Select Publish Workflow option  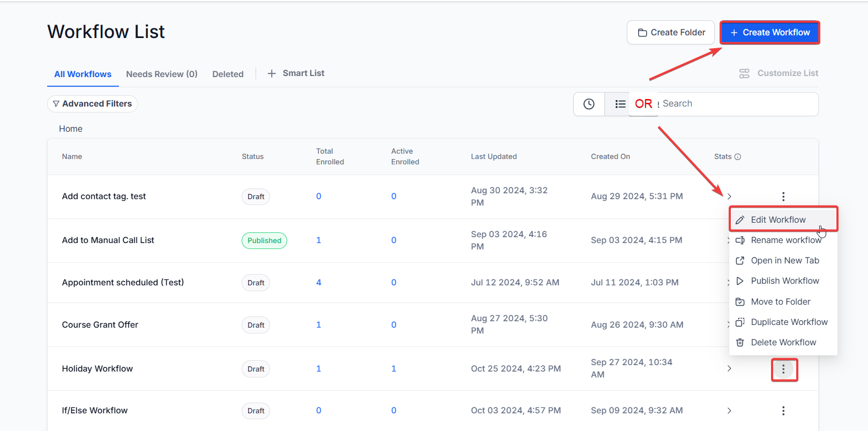tap(783, 281)
